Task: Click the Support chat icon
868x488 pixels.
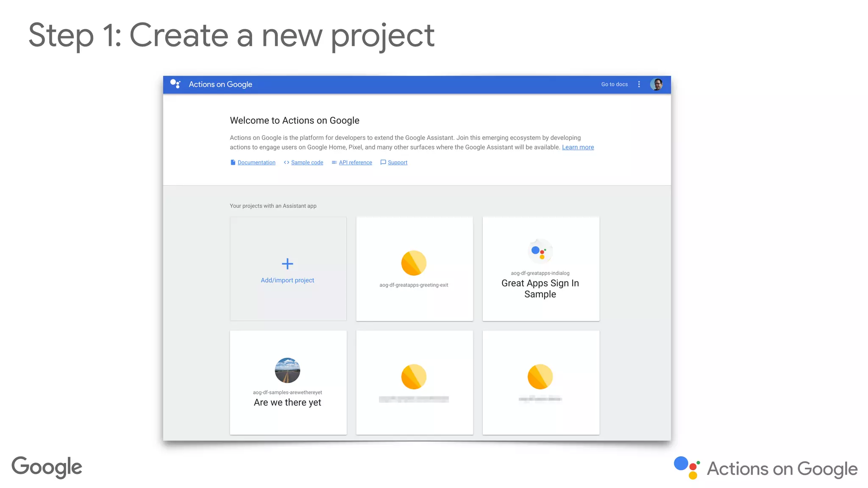Action: tap(383, 162)
